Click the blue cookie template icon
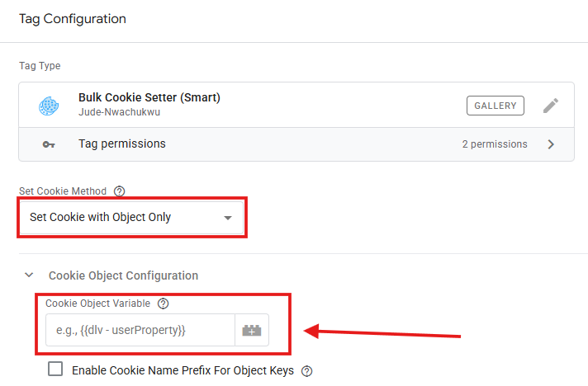The image size is (588, 386). point(47,106)
